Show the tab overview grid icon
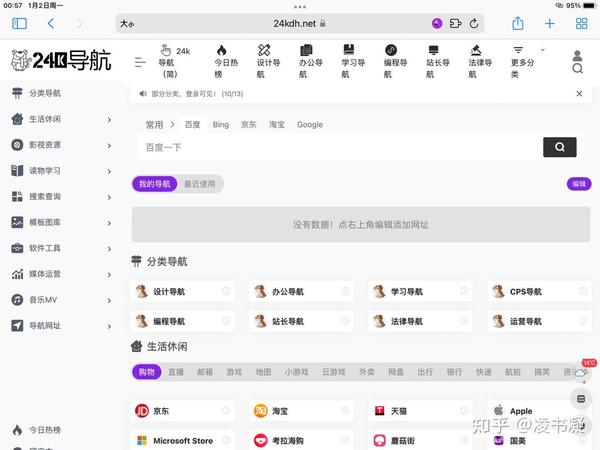 (581, 24)
